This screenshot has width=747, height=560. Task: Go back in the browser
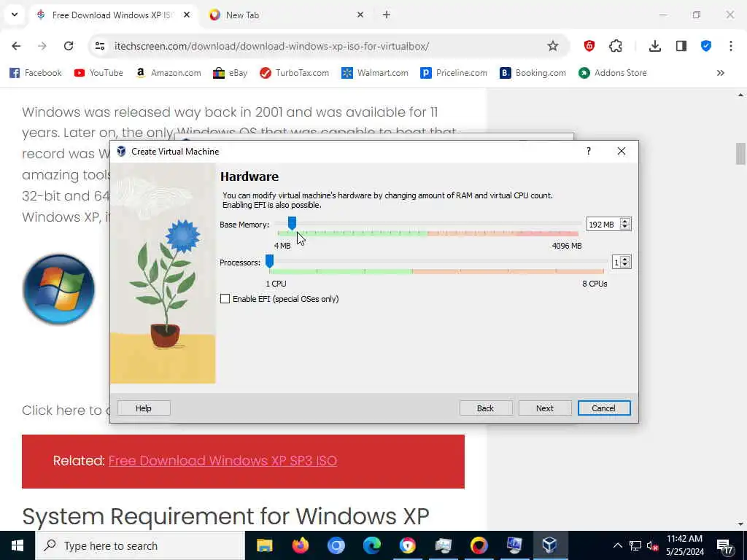tap(16, 46)
